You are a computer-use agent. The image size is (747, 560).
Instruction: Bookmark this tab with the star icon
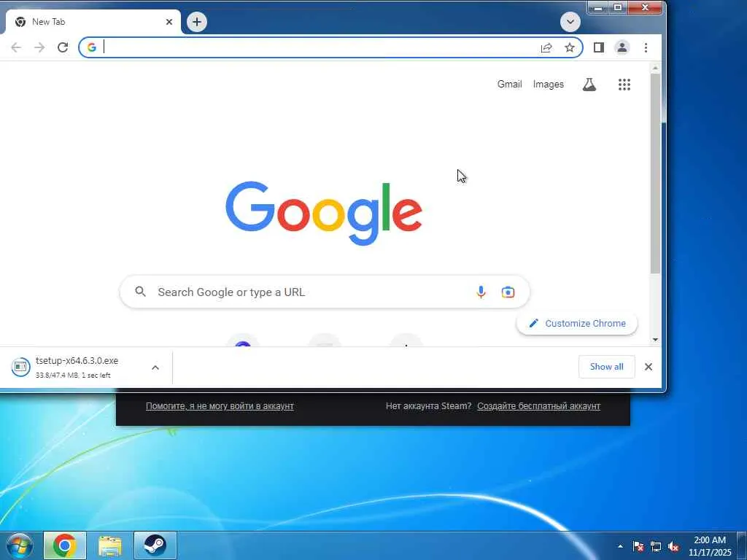(569, 47)
